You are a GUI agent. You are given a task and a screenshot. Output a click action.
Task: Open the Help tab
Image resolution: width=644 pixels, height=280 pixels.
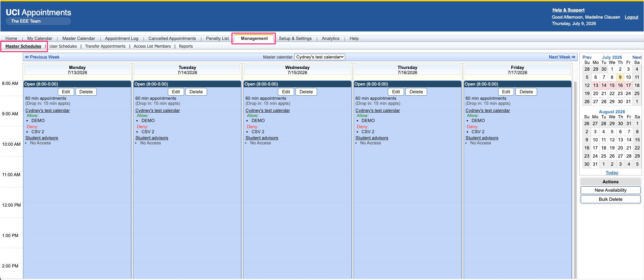pos(354,38)
